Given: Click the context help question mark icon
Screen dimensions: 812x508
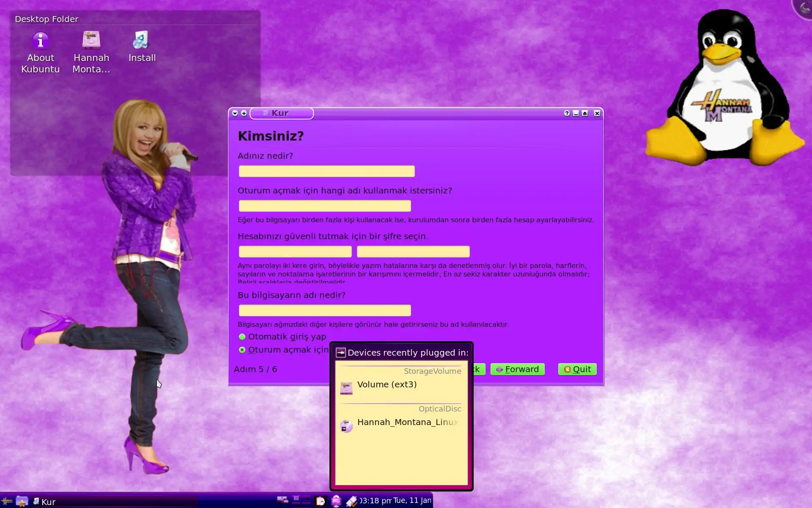Looking at the screenshot, I should point(567,113).
